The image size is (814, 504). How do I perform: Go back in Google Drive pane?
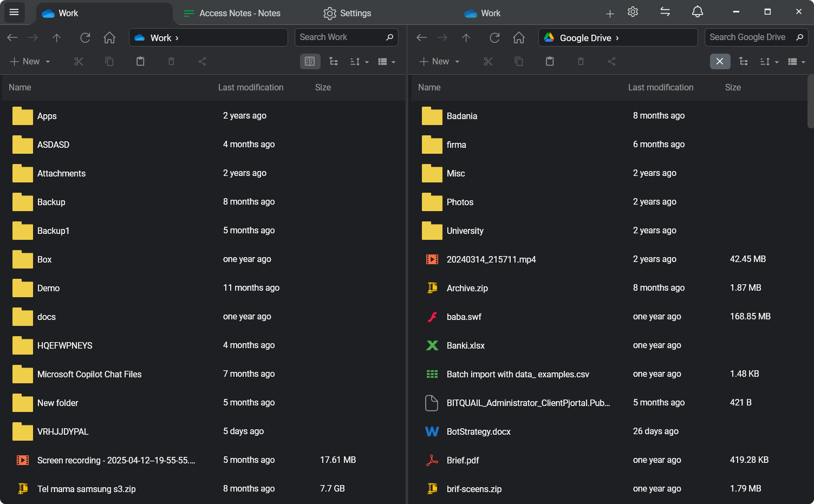[x=422, y=37]
